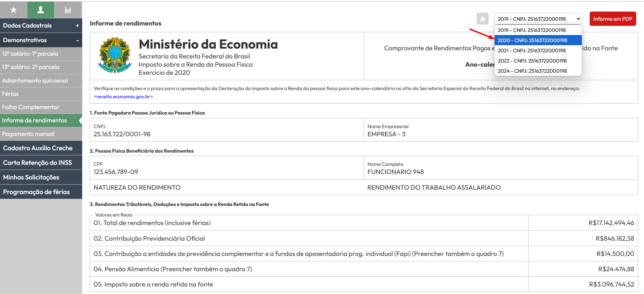Click the CPF value 123.456.789-09
644x294 pixels.
[x=116, y=172]
